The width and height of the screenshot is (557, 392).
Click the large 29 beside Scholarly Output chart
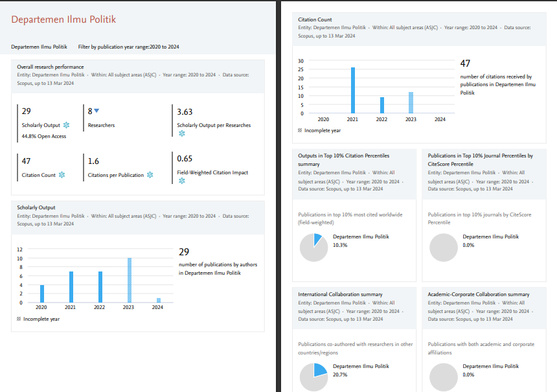(x=184, y=251)
